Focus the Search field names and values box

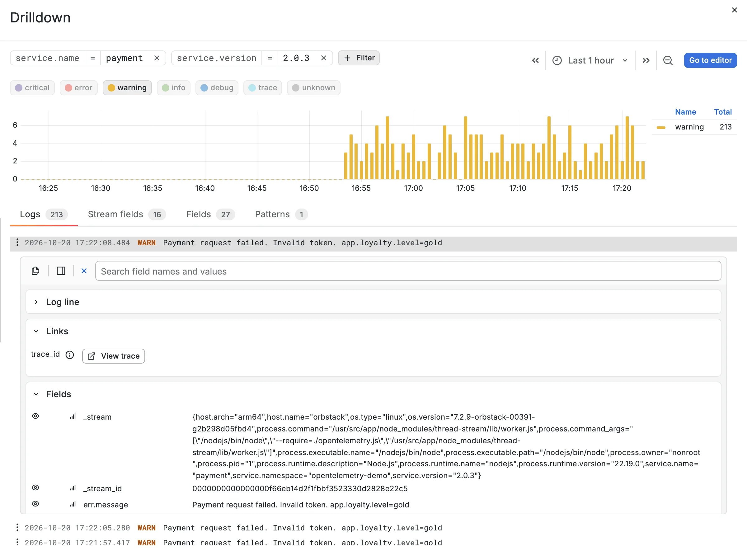[x=408, y=271]
